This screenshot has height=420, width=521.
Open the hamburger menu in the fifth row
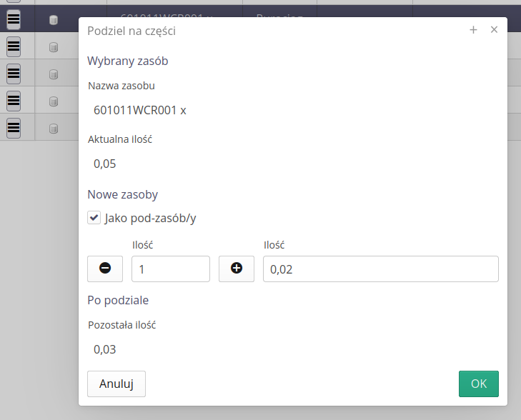[14, 128]
